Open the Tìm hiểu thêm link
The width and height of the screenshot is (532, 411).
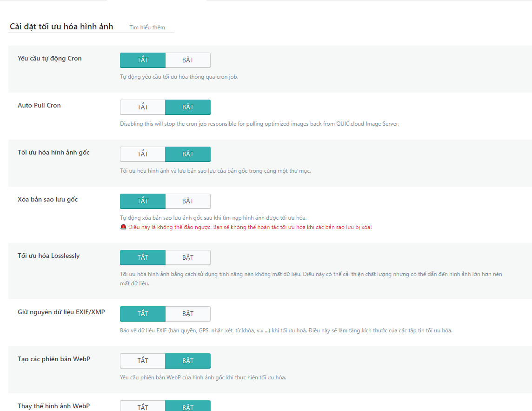pos(147,27)
